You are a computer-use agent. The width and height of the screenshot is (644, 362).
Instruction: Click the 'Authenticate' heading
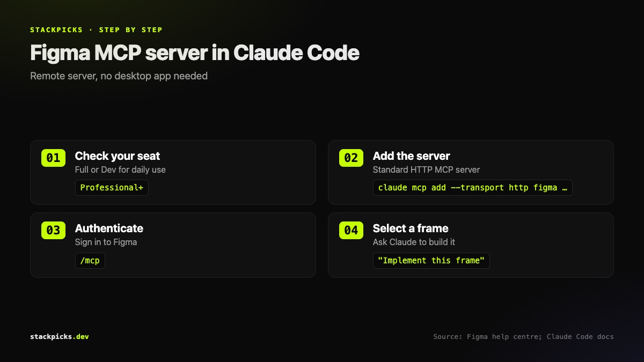click(109, 228)
